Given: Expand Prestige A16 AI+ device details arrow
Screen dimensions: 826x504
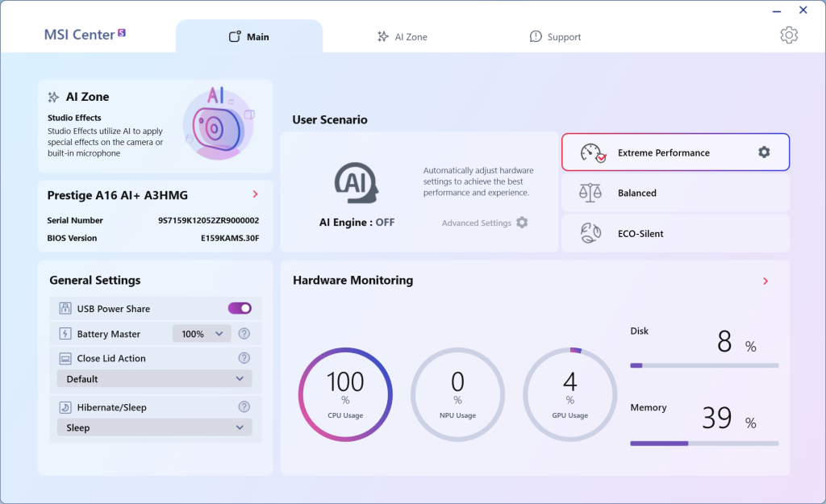Looking at the screenshot, I should coord(256,194).
